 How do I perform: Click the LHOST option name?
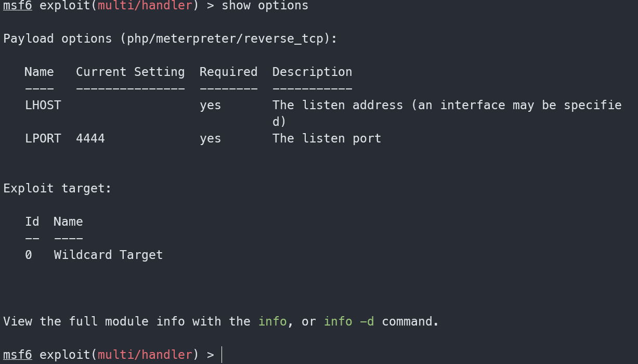click(43, 105)
